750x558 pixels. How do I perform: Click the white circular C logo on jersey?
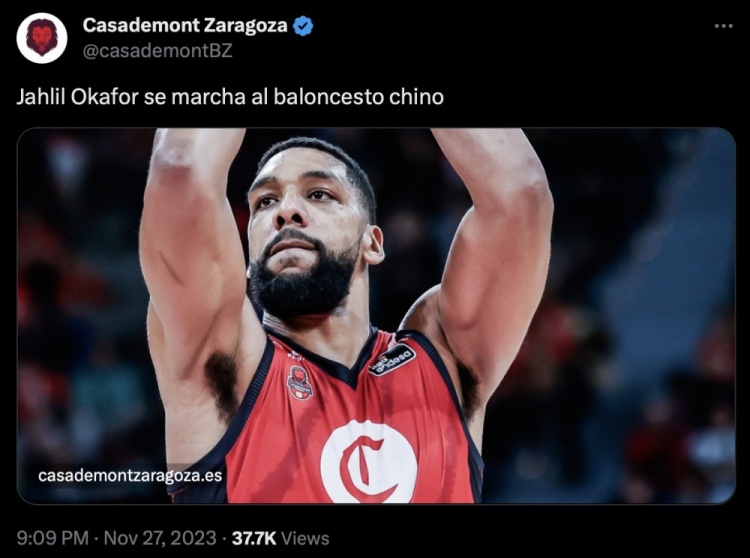[x=368, y=461]
